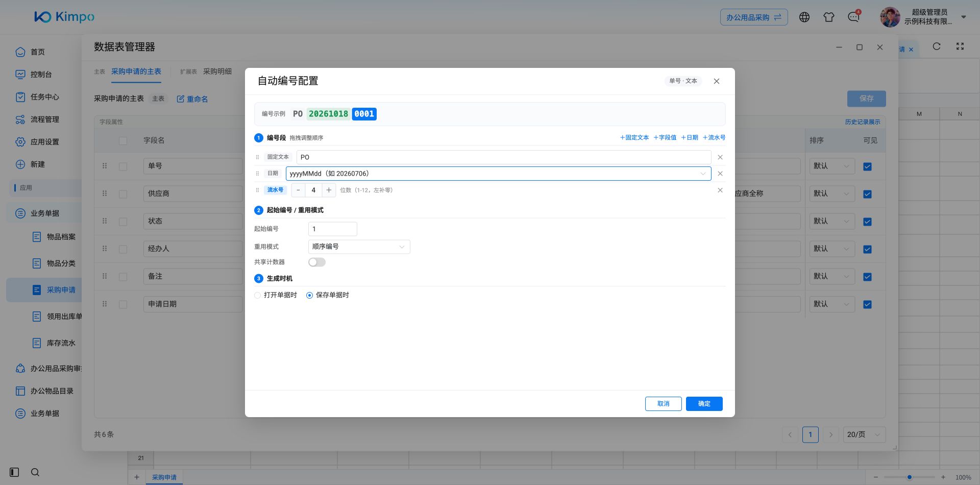Open the user account dropdown arrow

[x=964, y=17]
